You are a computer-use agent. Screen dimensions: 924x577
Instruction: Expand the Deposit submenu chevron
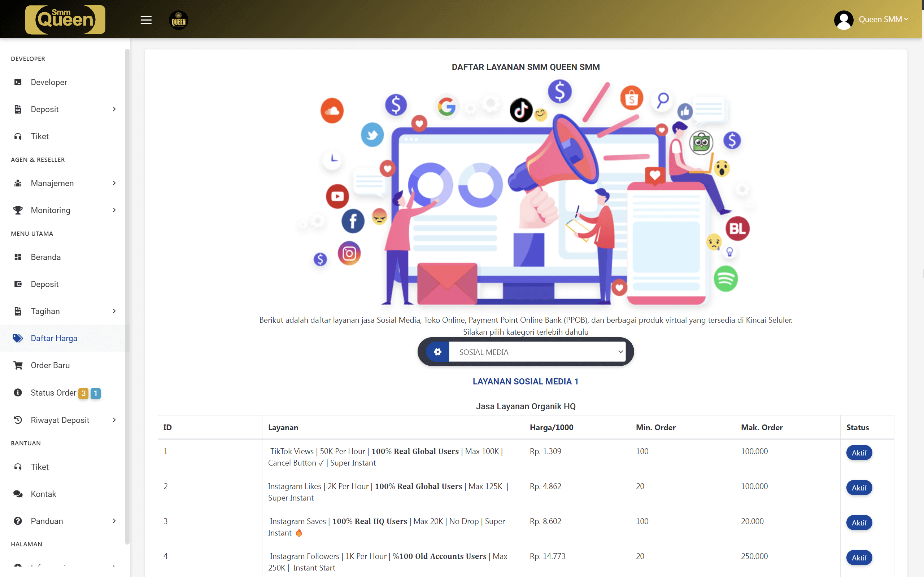tap(114, 109)
